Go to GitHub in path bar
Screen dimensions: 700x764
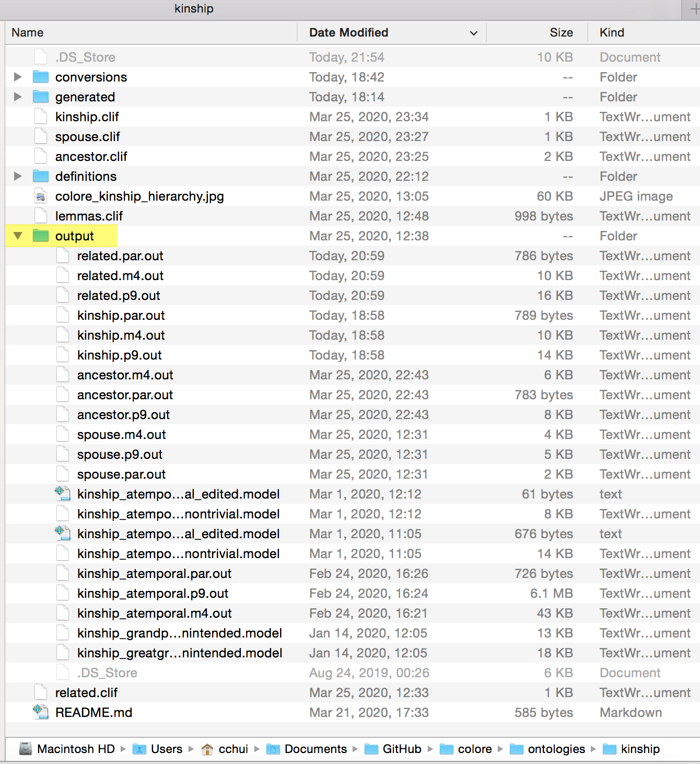click(x=402, y=749)
